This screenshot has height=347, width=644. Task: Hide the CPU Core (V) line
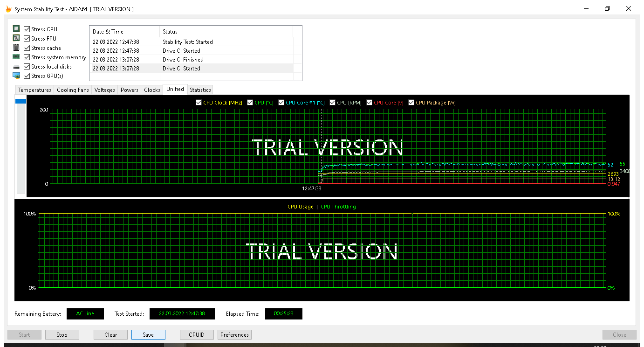(370, 103)
